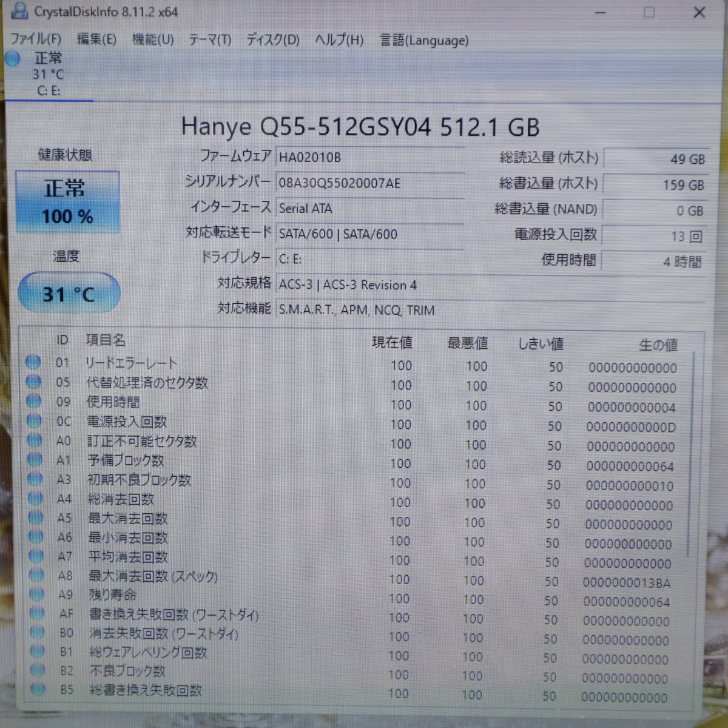Click the status icon for row B1 総ウェアレベリング回数

pos(38,651)
